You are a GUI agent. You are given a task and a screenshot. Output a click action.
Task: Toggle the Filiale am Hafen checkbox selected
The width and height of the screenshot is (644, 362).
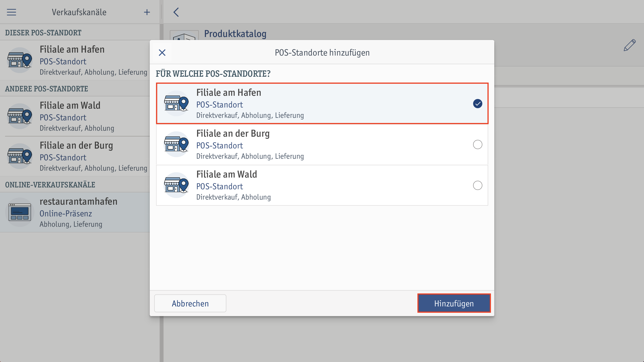[477, 103]
